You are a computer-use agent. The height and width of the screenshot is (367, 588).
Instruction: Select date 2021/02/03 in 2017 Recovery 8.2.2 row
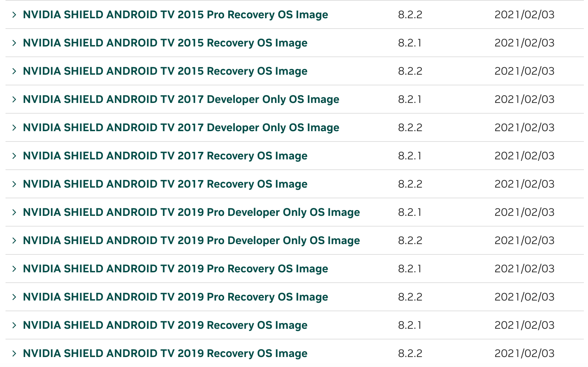(525, 184)
